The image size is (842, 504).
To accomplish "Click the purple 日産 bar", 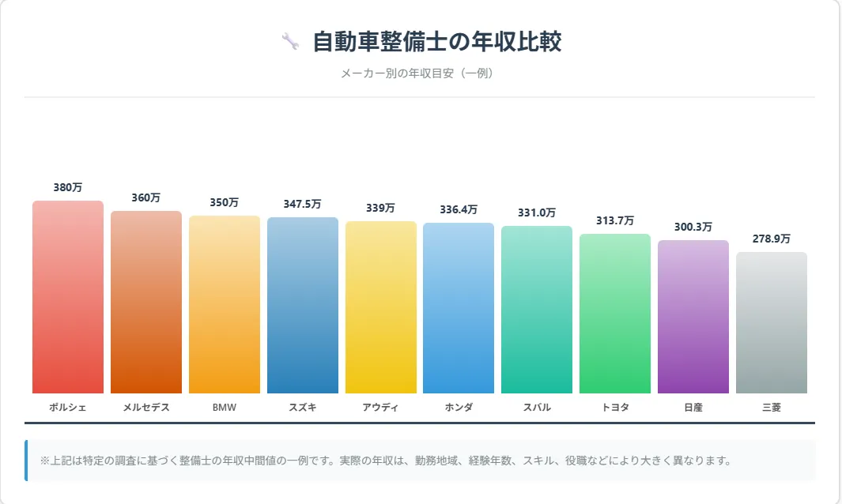I will pos(693,317).
